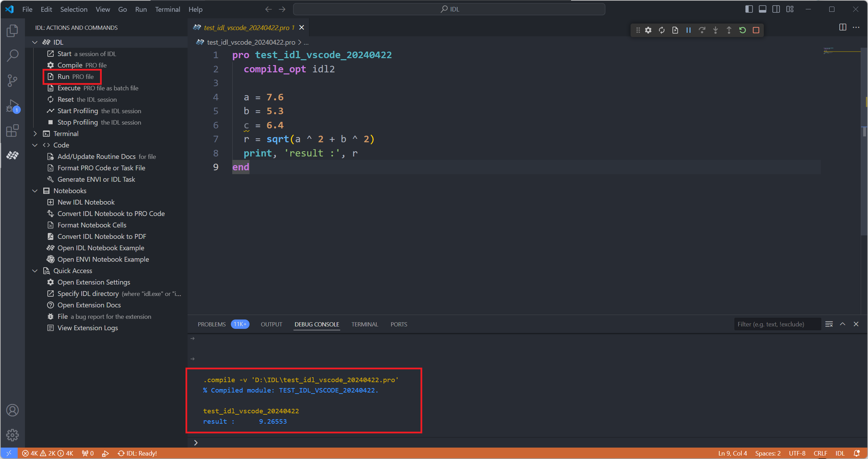Open the Selection menu
Screen dimensions: 868x459
74,9
